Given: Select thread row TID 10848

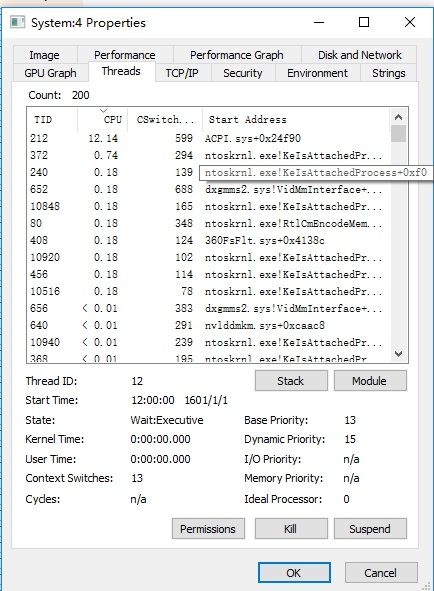Looking at the screenshot, I should [x=208, y=206].
